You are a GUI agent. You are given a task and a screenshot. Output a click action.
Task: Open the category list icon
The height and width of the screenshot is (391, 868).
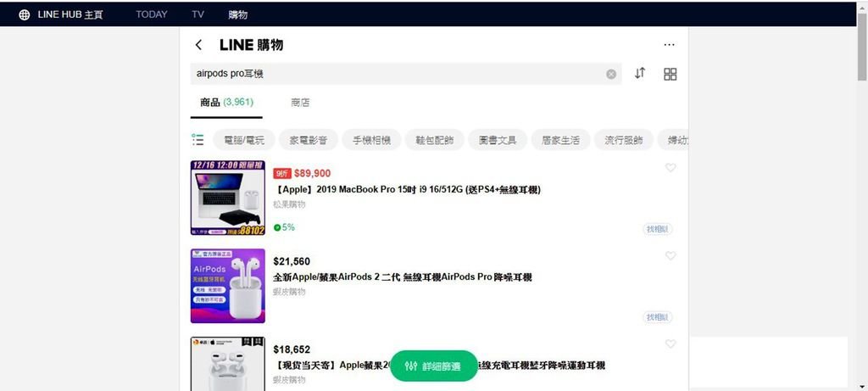[198, 140]
